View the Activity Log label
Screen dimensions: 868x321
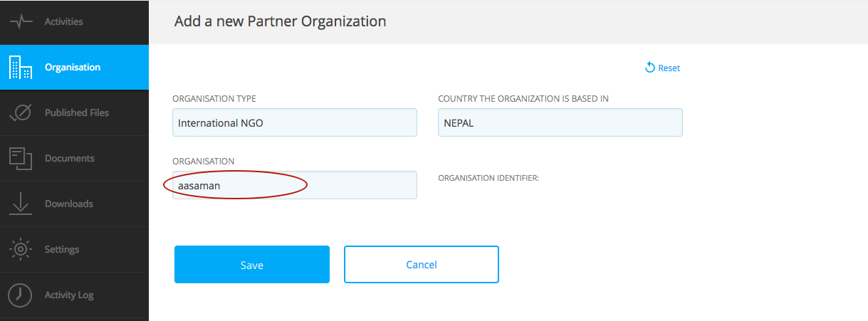coord(69,295)
